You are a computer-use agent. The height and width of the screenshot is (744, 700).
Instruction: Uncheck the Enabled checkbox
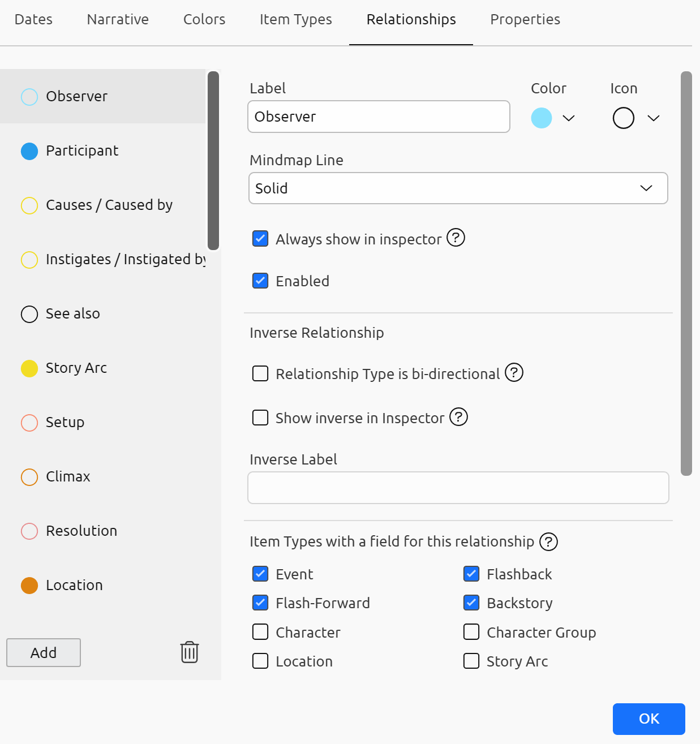coord(260,281)
